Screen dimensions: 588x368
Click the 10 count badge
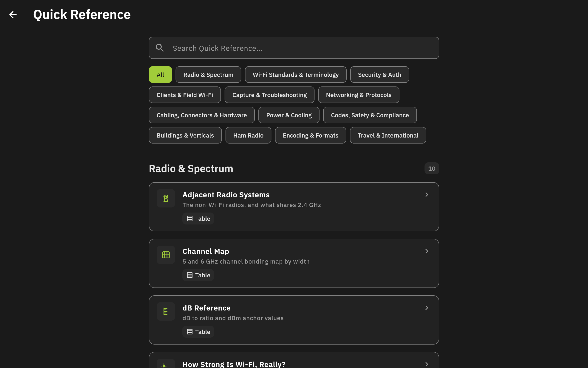pos(432,168)
